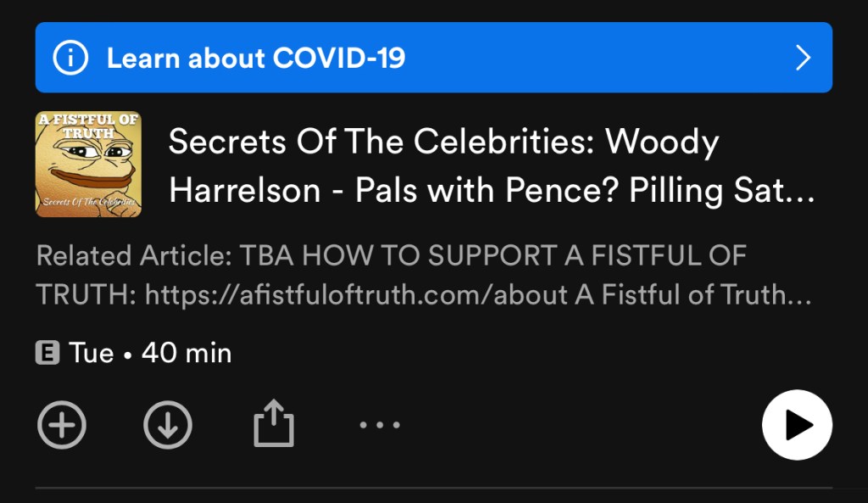Expand the COVID-19 banner with the right chevron
Image resolution: width=868 pixels, height=503 pixels.
[x=803, y=58]
